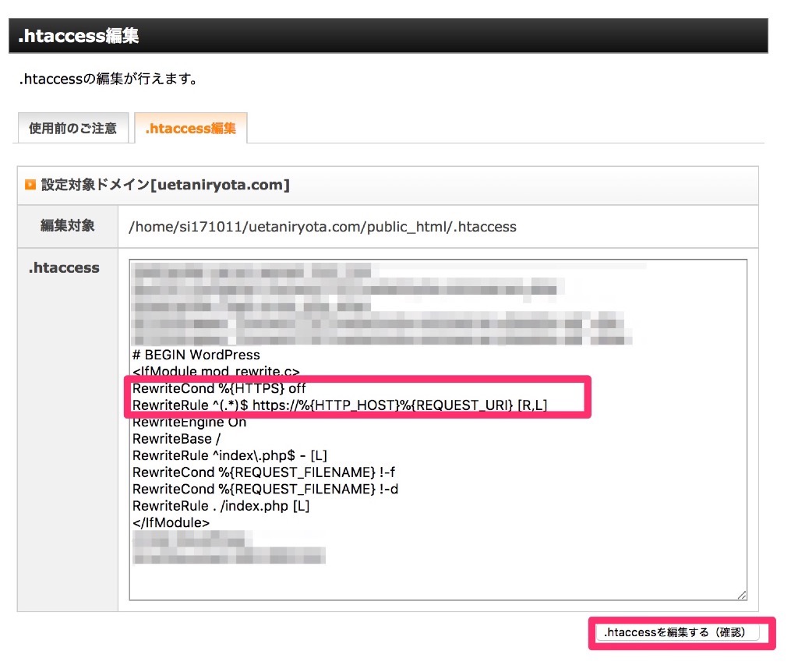This screenshot has width=798, height=672.
Task: Click the # BEGIN WordPress comment line
Action: tap(196, 355)
